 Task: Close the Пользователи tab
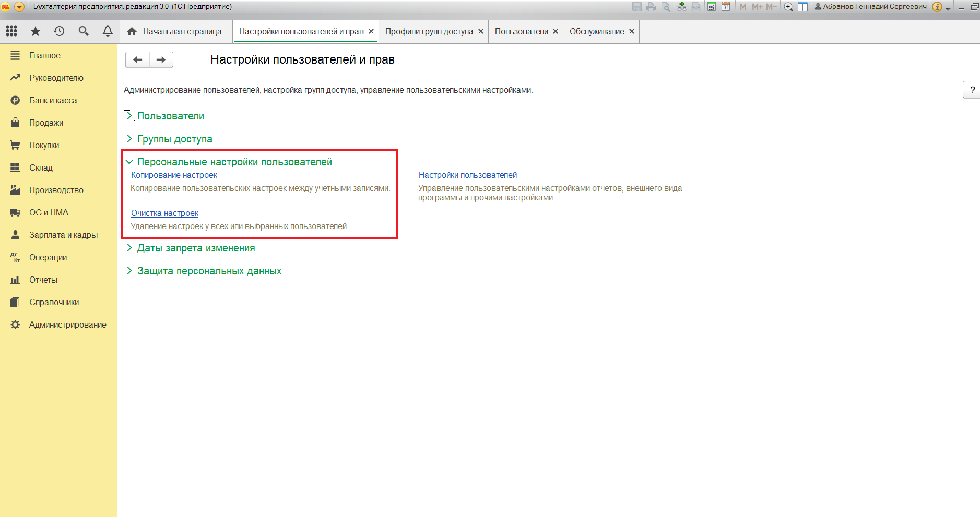556,31
